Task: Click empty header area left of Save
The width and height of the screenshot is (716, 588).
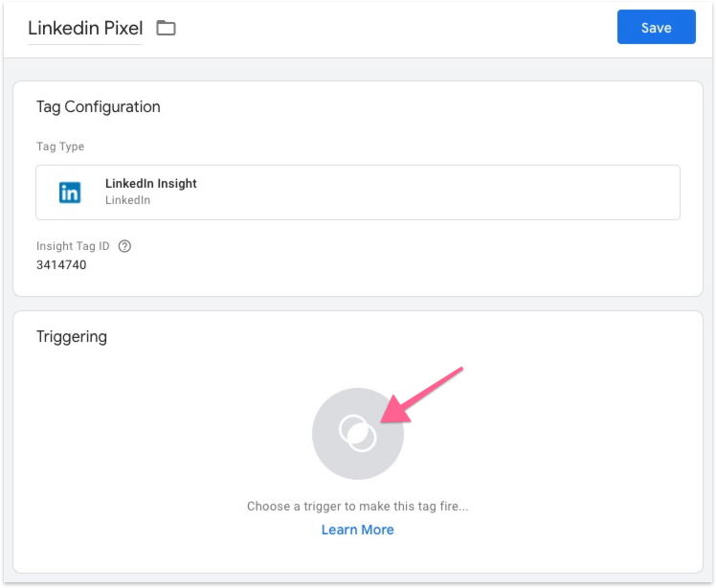Action: 402,28
